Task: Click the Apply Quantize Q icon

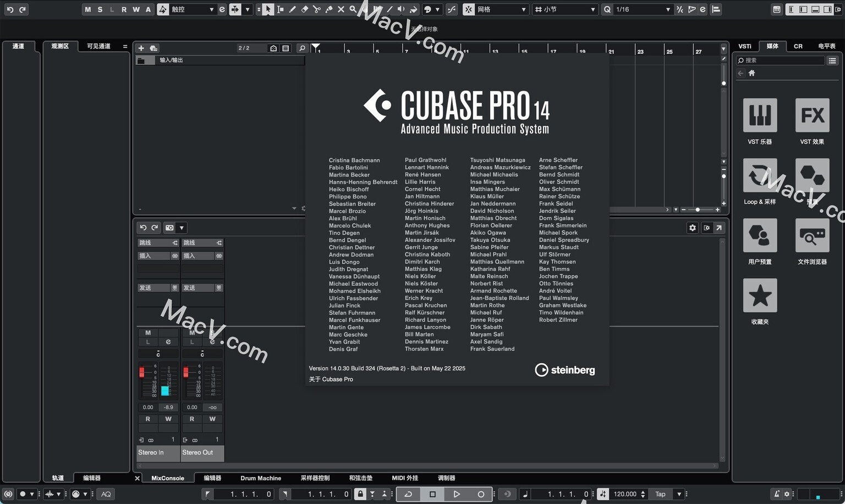Action: tap(607, 9)
